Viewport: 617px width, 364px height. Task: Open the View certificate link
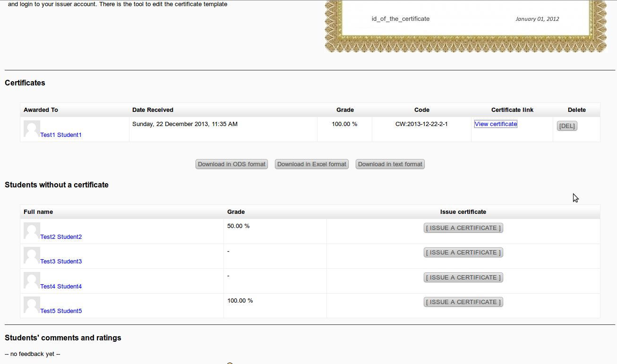pos(496,124)
